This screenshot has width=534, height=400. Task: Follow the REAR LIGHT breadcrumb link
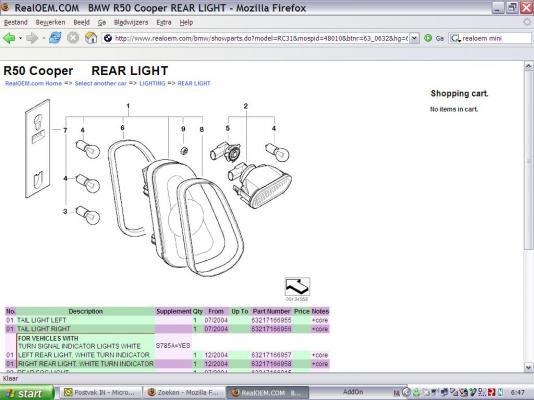coord(194,83)
